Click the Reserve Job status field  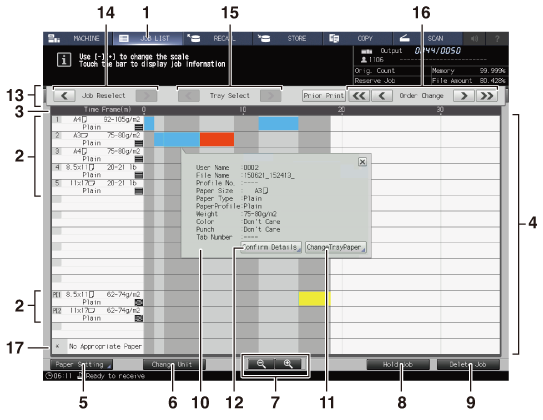click(x=392, y=81)
